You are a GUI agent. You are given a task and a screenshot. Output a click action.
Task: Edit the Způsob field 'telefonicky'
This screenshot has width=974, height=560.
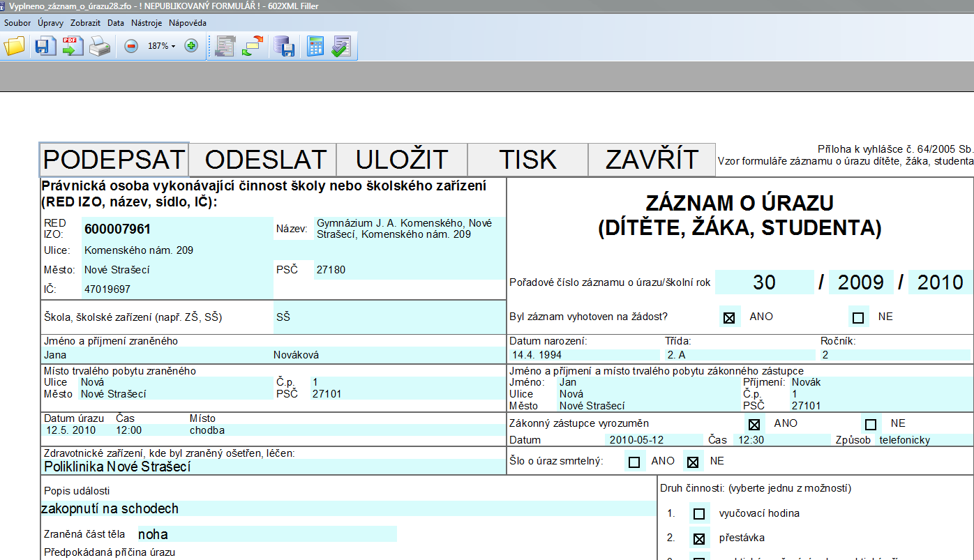pos(924,440)
